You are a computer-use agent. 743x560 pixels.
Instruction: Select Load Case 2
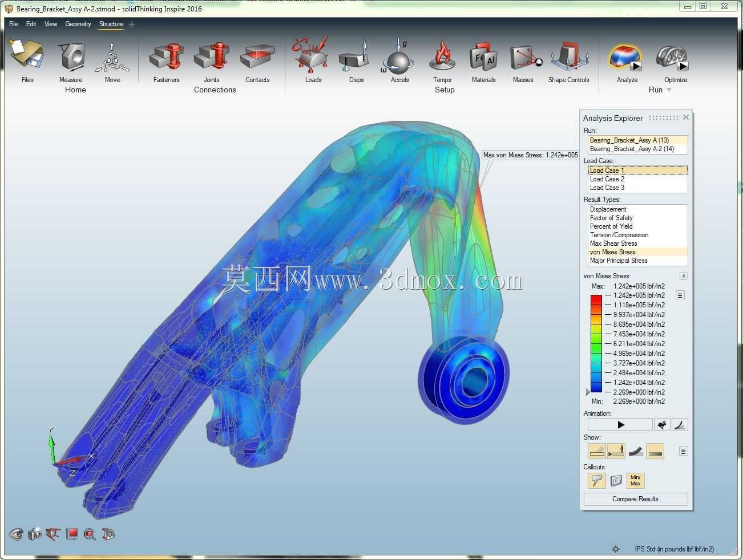(637, 179)
